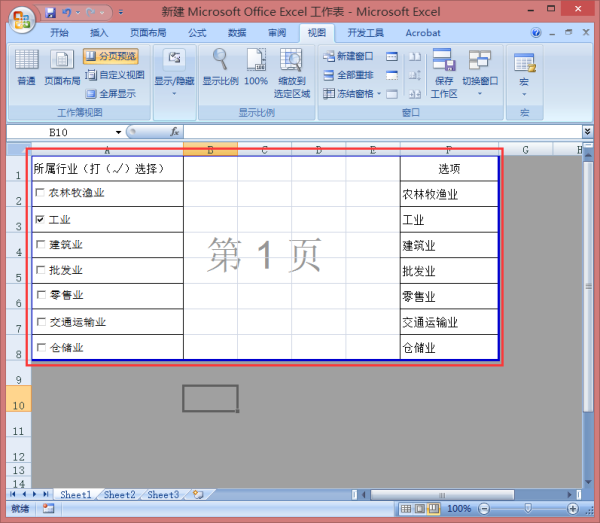Check the 批发业 checkbox

click(x=41, y=270)
